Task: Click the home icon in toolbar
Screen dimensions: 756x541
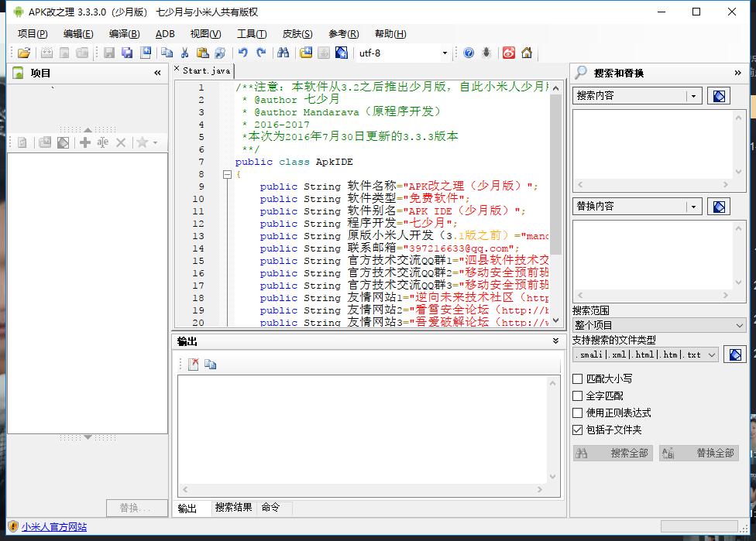Action: tap(527, 53)
